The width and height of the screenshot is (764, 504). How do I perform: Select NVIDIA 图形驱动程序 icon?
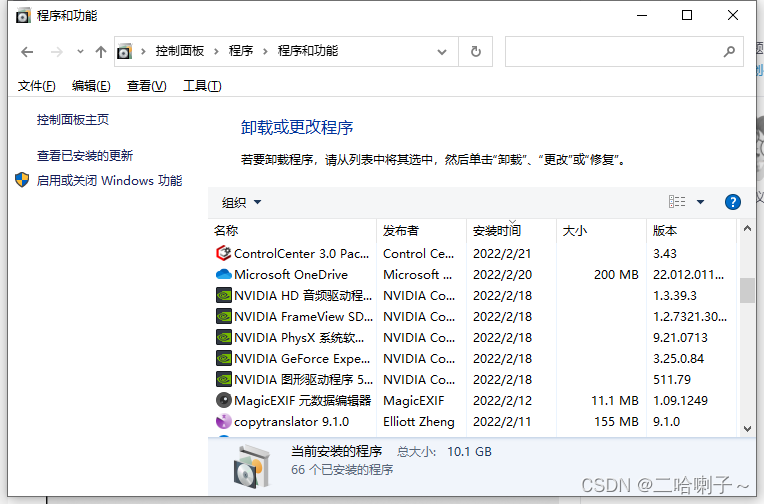pos(224,379)
